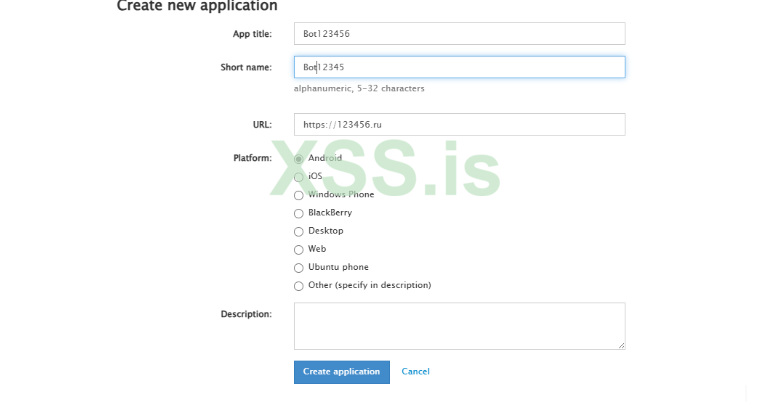
Task: Focus the Short name text field
Action: 459,67
